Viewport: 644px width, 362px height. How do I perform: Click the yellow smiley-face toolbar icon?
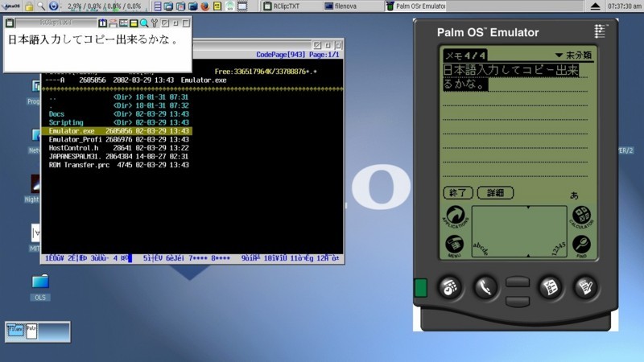pos(217,6)
